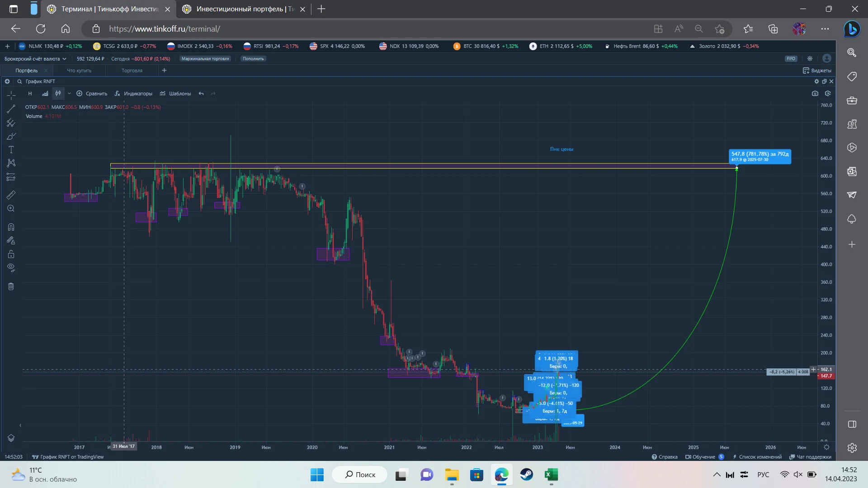Click the Поиск field in taskbar
Image resolution: width=868 pixels, height=488 pixels.
(360, 474)
